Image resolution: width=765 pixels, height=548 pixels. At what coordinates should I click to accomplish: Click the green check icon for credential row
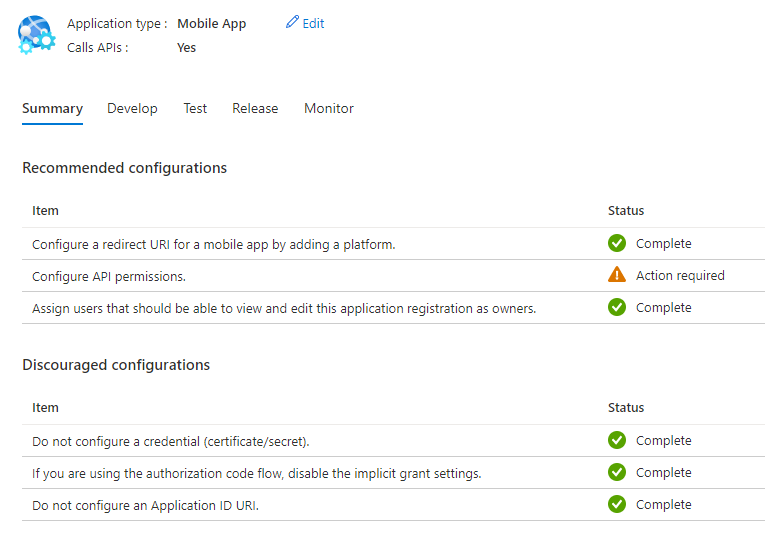coord(617,440)
